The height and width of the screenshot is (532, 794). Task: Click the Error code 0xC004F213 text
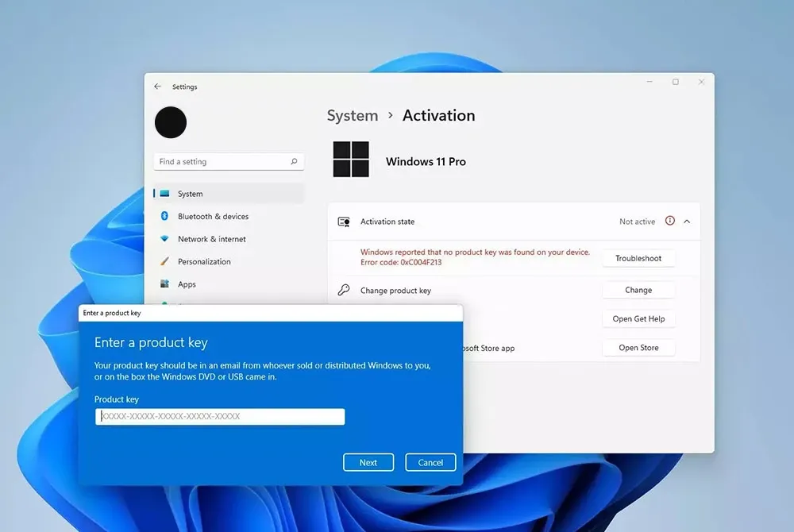[x=401, y=262]
